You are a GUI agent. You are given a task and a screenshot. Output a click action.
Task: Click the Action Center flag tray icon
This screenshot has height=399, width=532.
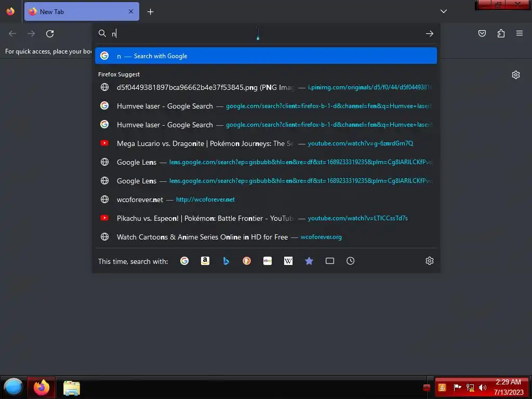457,387
